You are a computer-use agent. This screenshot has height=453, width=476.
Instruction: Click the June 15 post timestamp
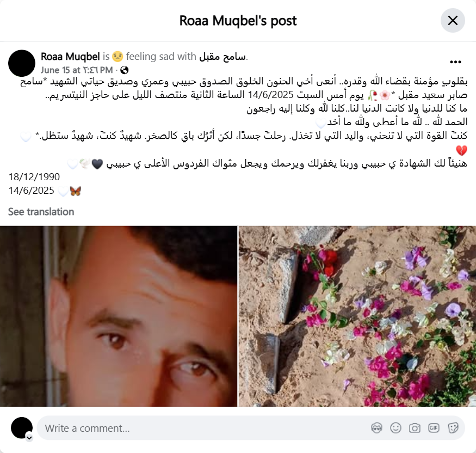point(77,70)
